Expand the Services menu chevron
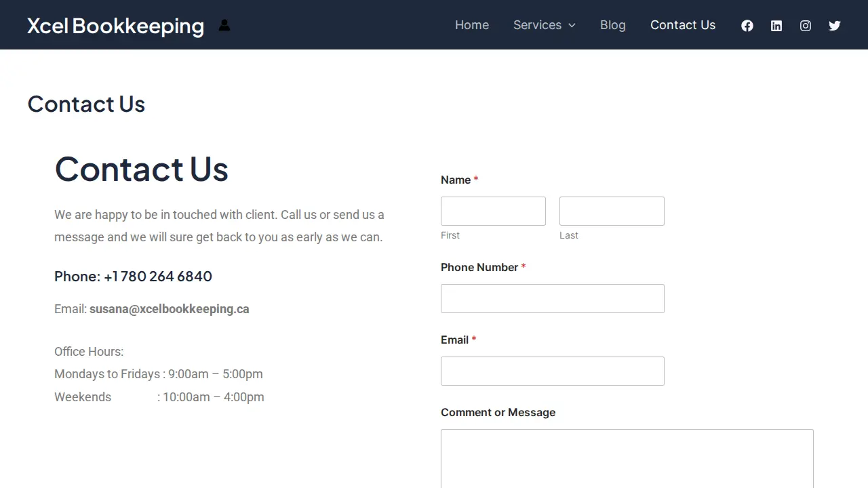 [572, 25]
